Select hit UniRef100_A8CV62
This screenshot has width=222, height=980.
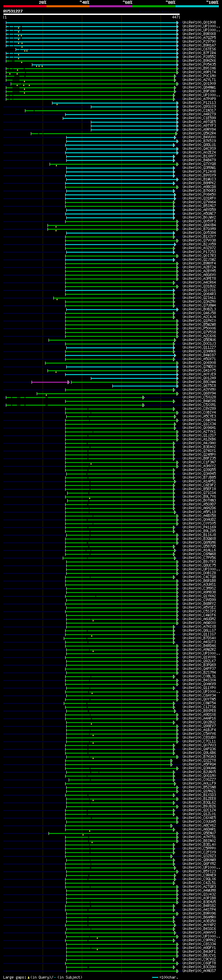coord(199,826)
